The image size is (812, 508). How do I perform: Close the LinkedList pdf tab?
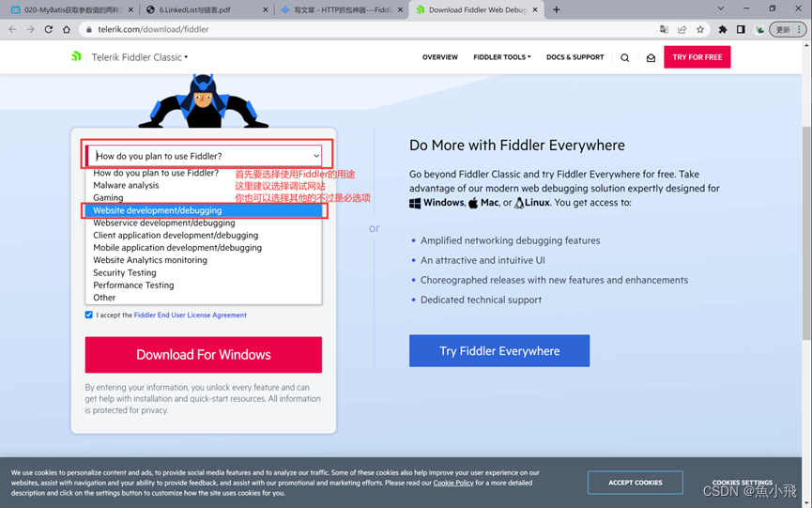[265, 9]
